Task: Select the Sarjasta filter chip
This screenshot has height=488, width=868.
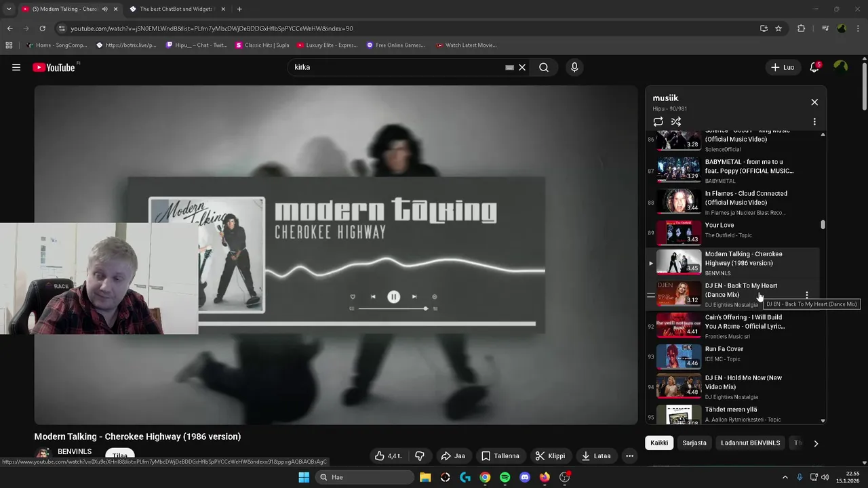Action: click(694, 443)
